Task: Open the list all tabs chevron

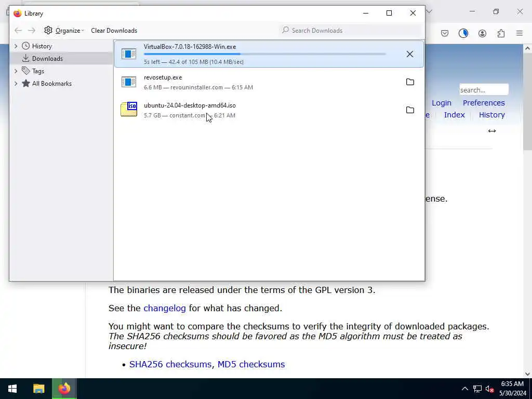Action: [429, 11]
